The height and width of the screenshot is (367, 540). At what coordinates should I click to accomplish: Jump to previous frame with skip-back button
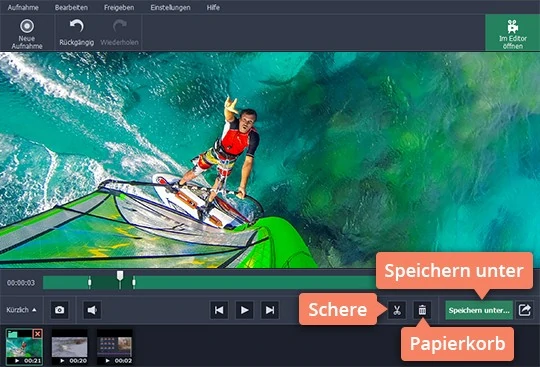(x=219, y=310)
